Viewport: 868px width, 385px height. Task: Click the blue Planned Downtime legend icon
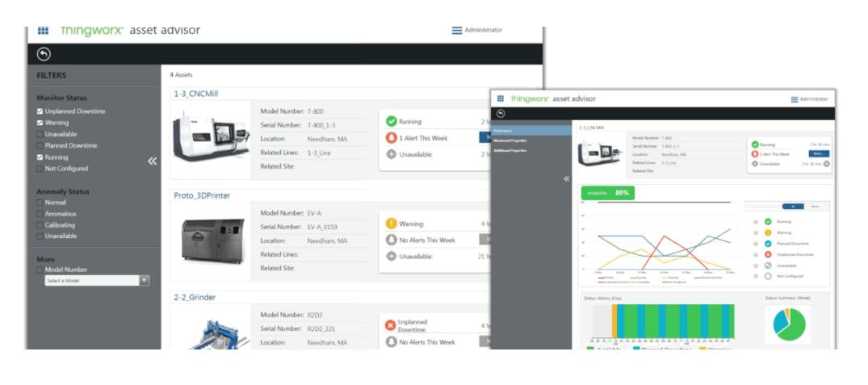[x=768, y=244]
